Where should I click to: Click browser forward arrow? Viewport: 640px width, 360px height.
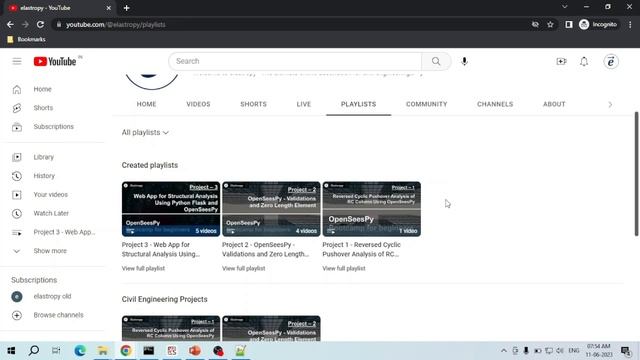[x=25, y=24]
